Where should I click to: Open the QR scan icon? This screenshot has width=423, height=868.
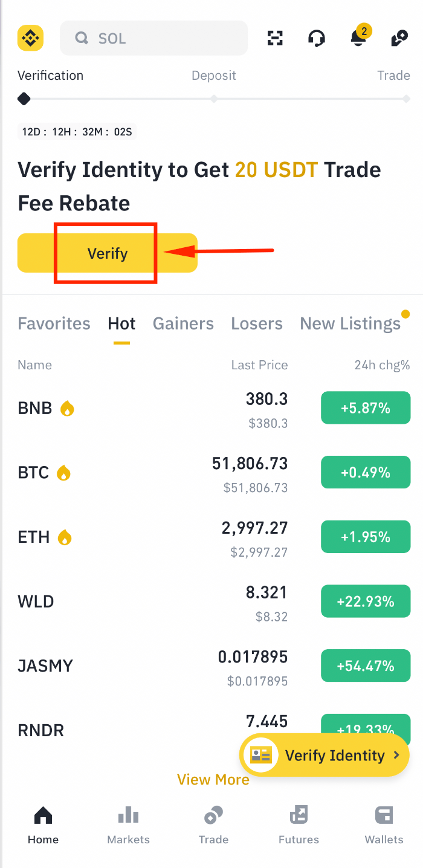(275, 38)
